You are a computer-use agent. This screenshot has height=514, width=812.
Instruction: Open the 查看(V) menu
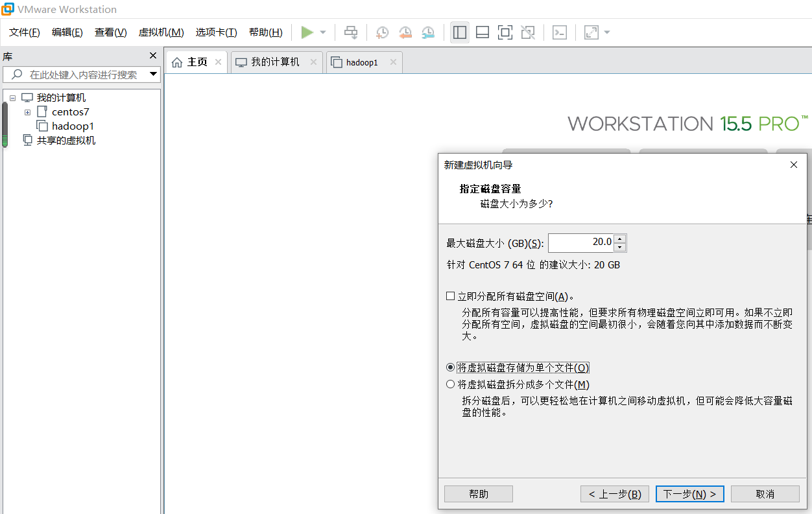pyautogui.click(x=111, y=32)
